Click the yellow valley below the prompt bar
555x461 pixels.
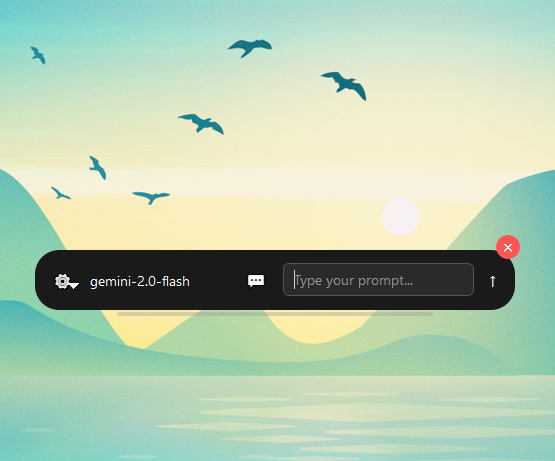point(315,328)
